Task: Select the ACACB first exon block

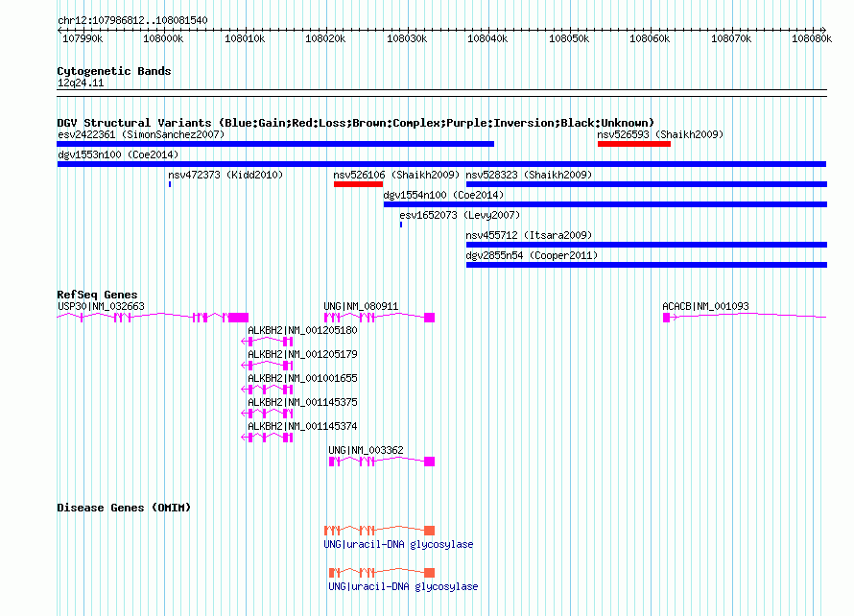Action: (666, 318)
